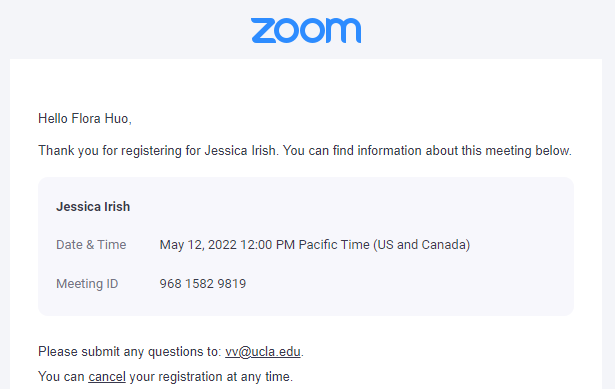Click the 12:00 PM time value
Image resolution: width=615 pixels, height=389 pixels.
(267, 245)
